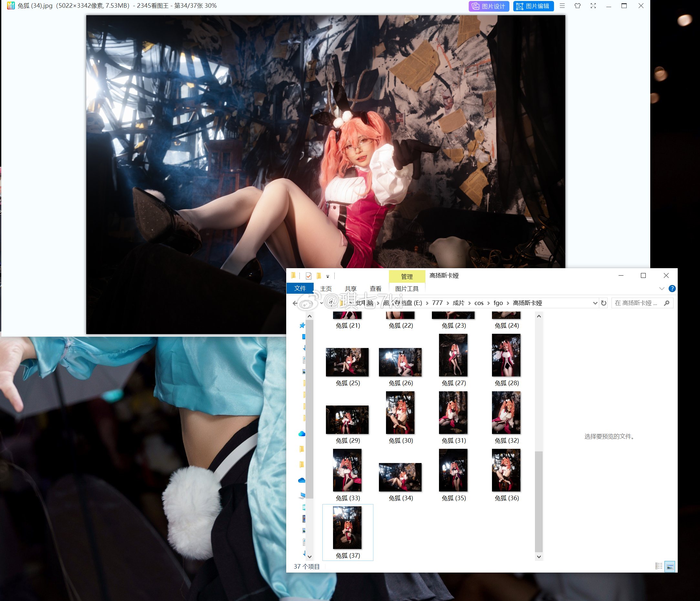Open the 文件 tab in Explorer ribbon
Screen dimensions: 700x601
(300, 288)
